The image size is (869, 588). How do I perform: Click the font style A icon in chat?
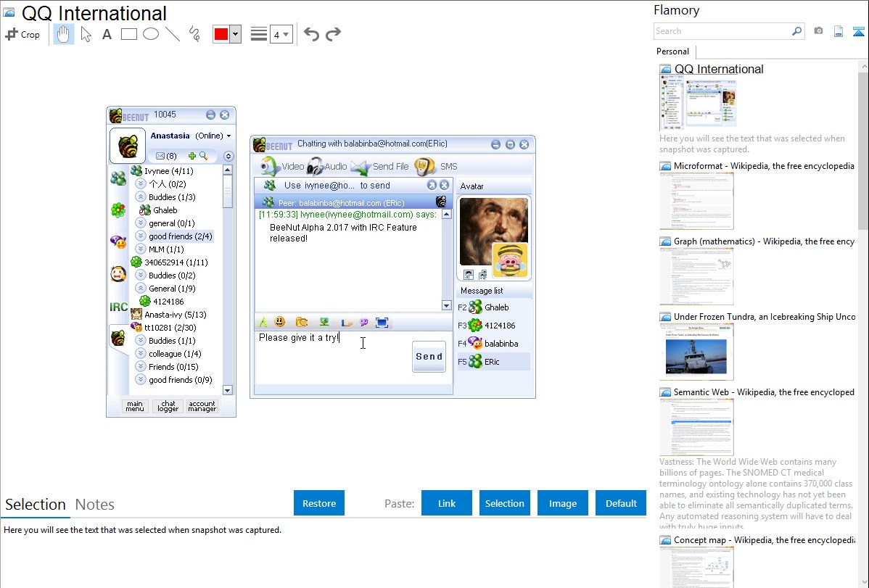tap(263, 322)
